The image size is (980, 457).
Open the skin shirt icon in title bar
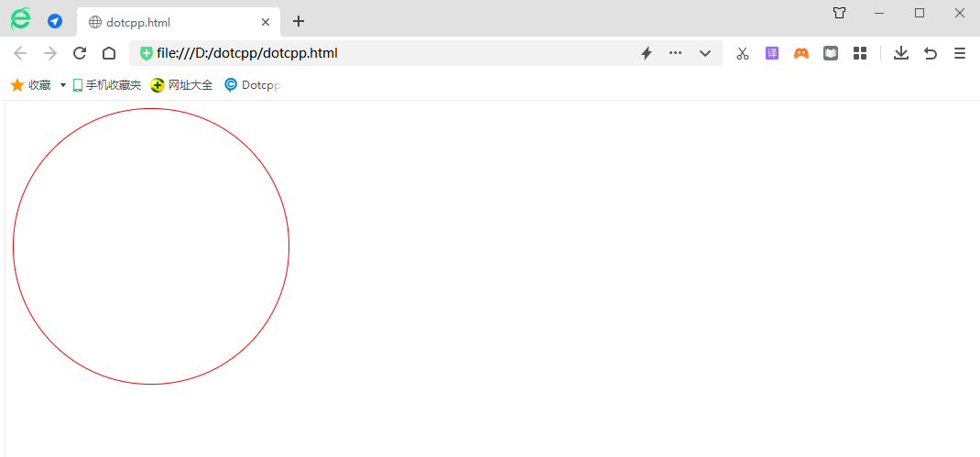click(839, 13)
